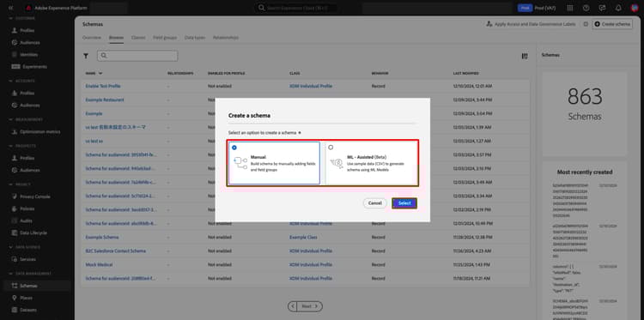Open the app switcher grid icon
644x320 pixels.
(570, 8)
